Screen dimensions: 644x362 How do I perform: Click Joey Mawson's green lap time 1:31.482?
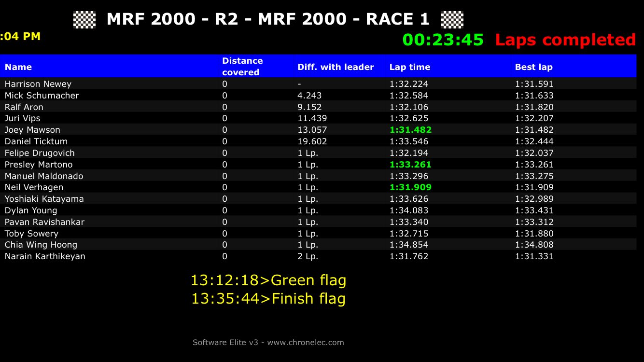pos(410,130)
